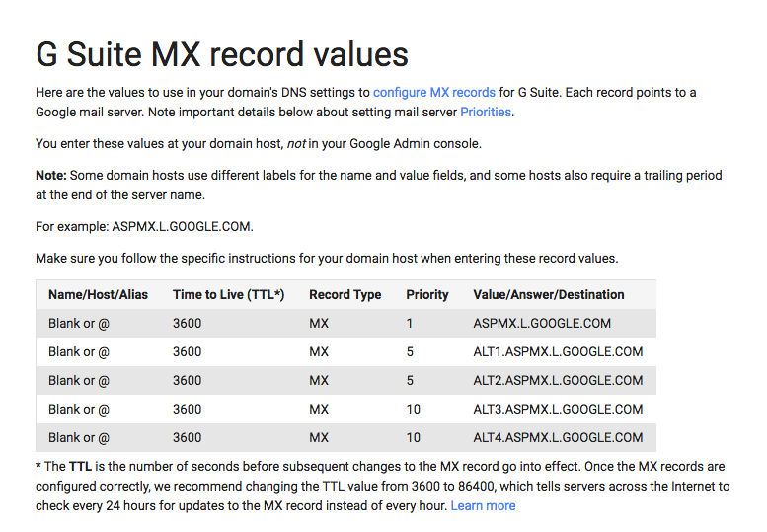Viewport: 767px width, 532px height.
Task: Click 'MX' record type in the ALT1 row
Action: [319, 352]
